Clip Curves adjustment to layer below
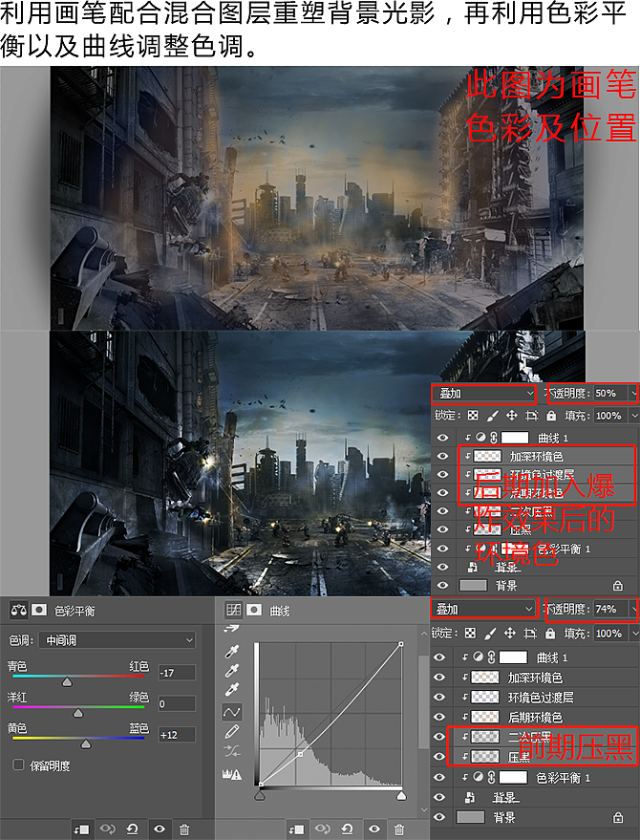640x840 pixels. (x=295, y=829)
